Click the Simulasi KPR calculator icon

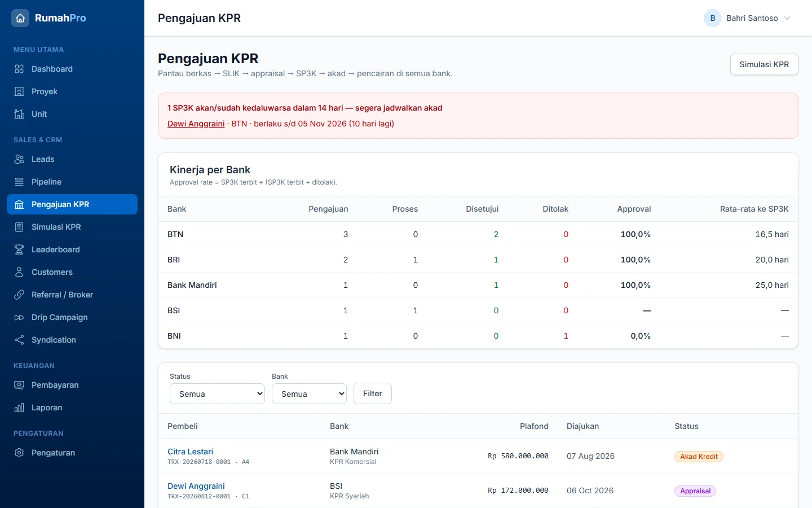(x=19, y=227)
